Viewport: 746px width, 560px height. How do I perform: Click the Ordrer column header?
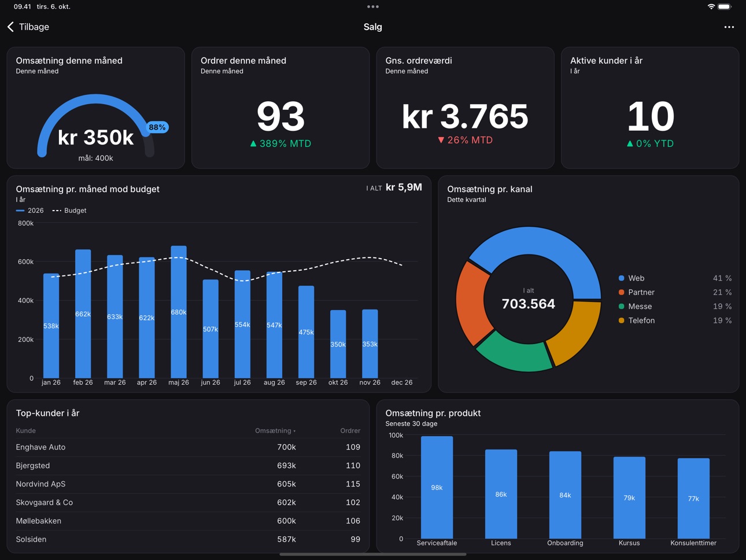pyautogui.click(x=350, y=430)
